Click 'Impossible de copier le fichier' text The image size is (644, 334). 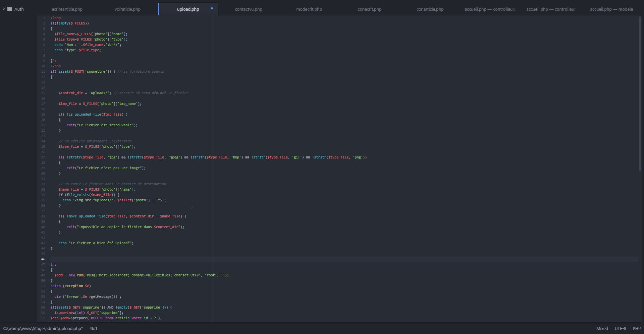click(x=110, y=227)
